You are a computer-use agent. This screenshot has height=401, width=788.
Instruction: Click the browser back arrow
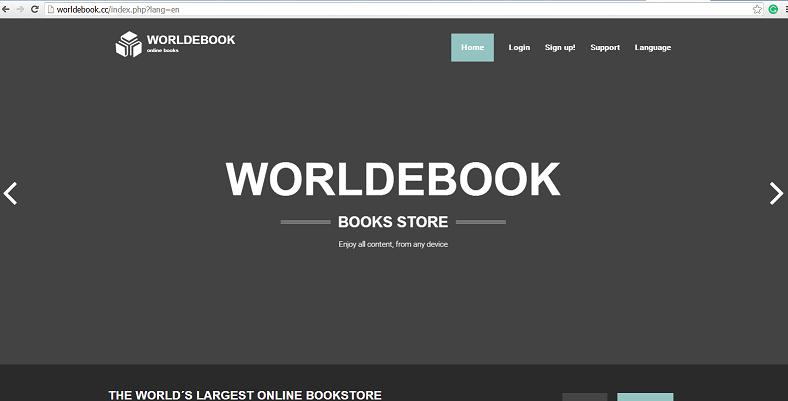7,9
